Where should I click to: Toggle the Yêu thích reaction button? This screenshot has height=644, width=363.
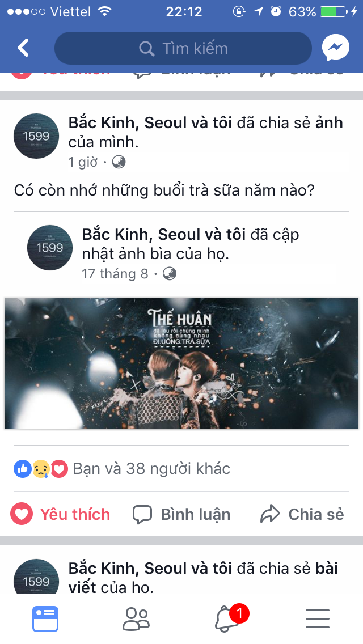[61, 514]
